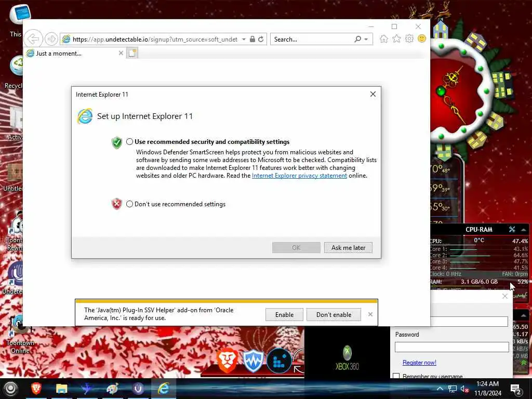Click the smiley feedback icon

click(422, 38)
